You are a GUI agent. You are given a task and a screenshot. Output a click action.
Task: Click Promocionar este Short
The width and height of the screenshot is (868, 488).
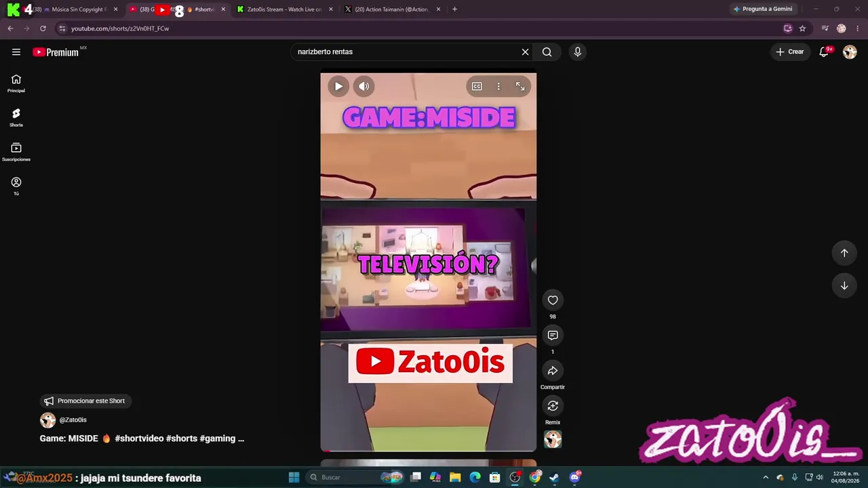coord(85,401)
